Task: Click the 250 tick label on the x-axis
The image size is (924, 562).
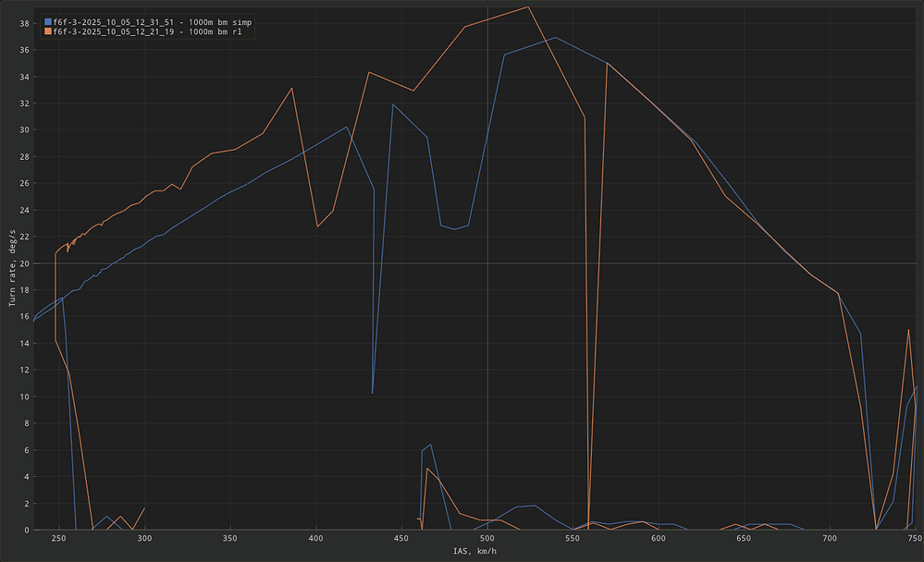Action: (x=58, y=538)
